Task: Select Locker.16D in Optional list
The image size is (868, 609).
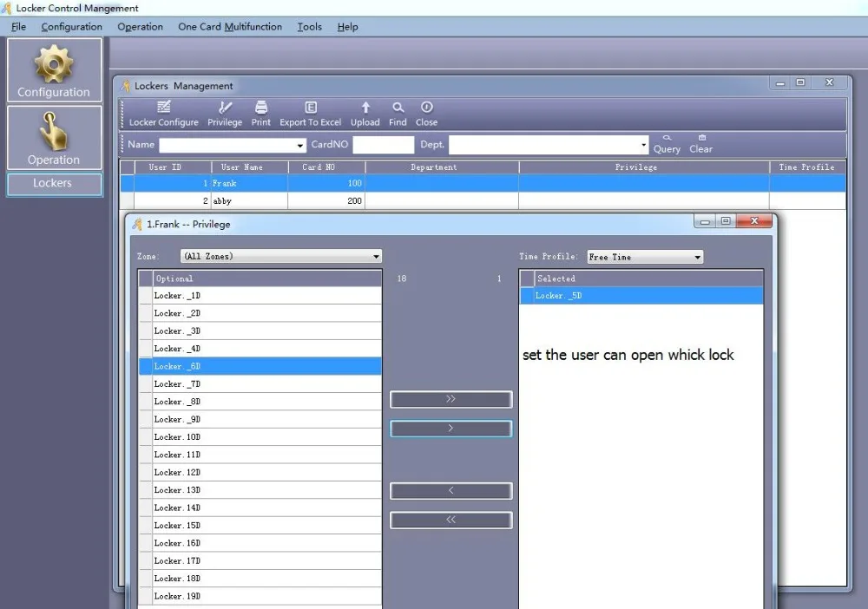Action: 260,543
